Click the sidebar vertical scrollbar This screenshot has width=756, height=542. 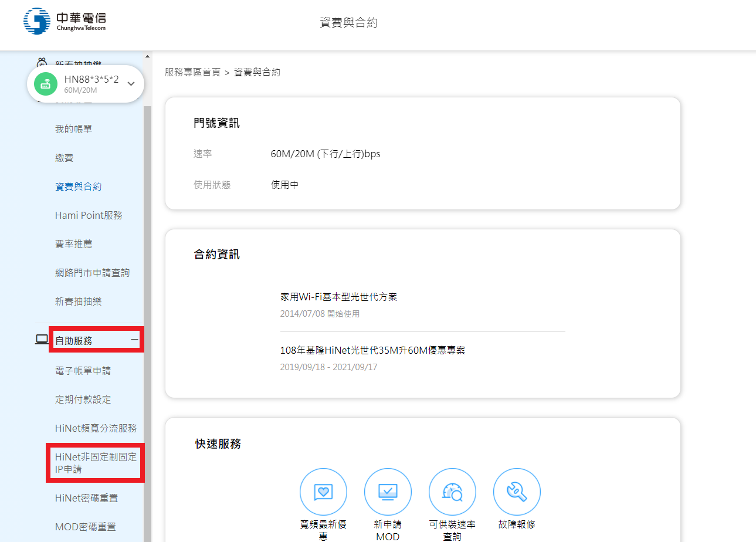[x=147, y=323]
